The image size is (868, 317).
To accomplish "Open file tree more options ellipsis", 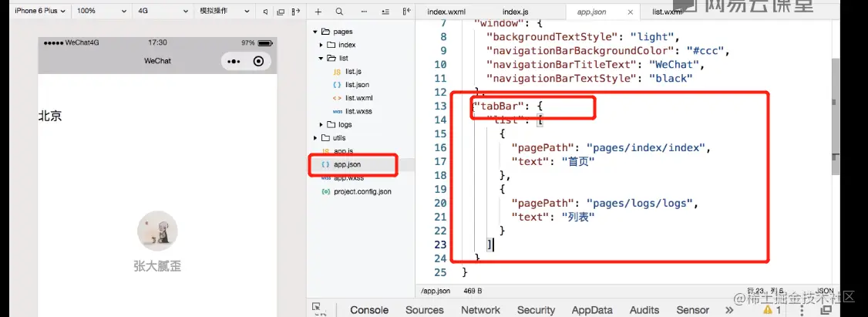I will pos(364,11).
